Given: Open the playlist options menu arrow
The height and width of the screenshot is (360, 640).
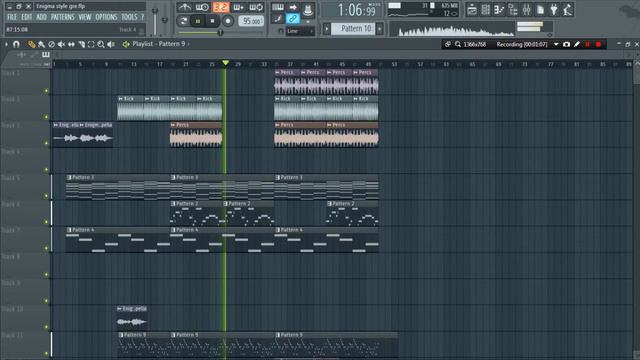Looking at the screenshot, I should pyautogui.click(x=6, y=44).
